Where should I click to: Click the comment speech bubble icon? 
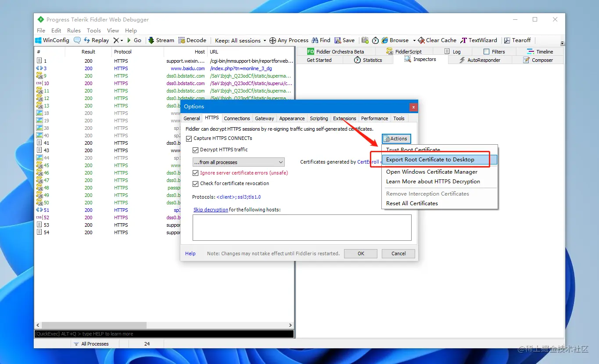point(77,40)
